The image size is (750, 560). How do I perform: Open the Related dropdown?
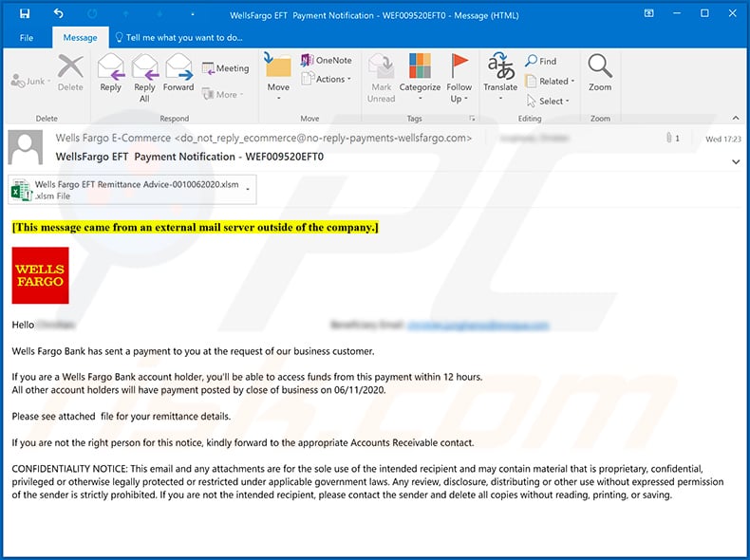550,81
